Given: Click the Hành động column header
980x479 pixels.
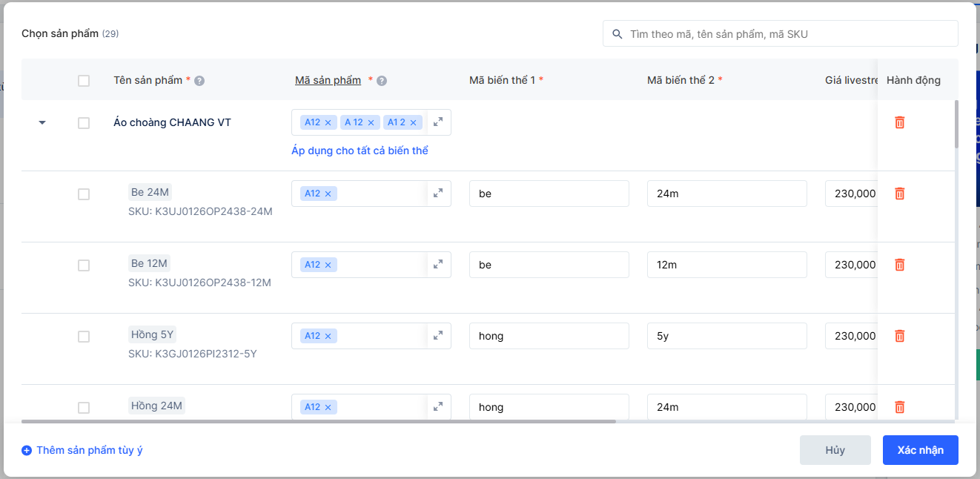Looking at the screenshot, I should point(913,80).
